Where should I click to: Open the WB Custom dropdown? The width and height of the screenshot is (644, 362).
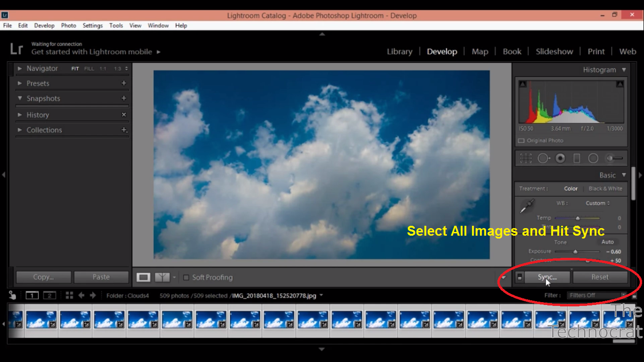(x=597, y=203)
